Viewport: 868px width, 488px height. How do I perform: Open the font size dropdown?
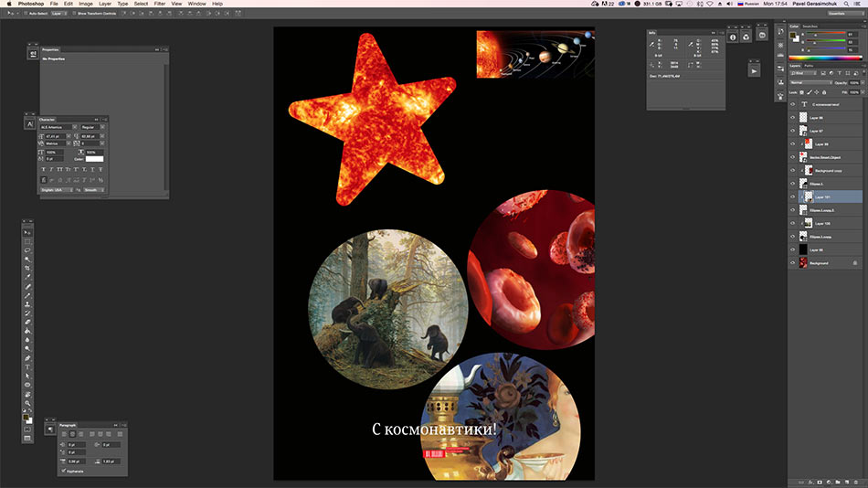69,136
